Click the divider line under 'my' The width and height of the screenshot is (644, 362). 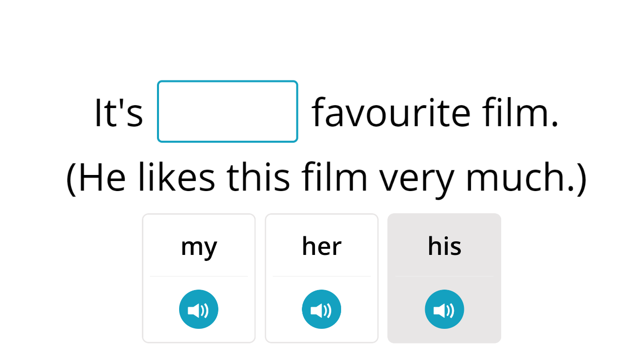click(199, 276)
